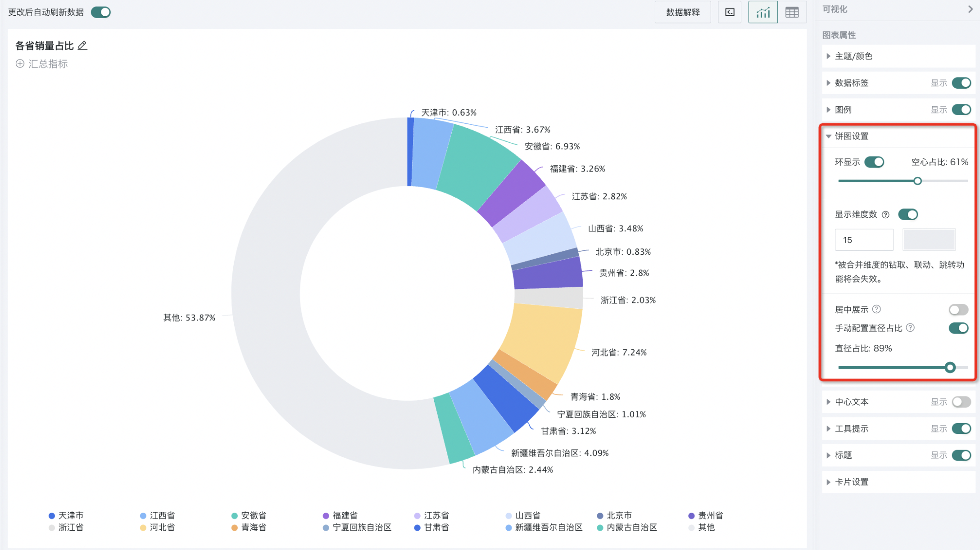The image size is (980, 550).
Task: Click the 贵州省 legend dot
Action: 692,516
